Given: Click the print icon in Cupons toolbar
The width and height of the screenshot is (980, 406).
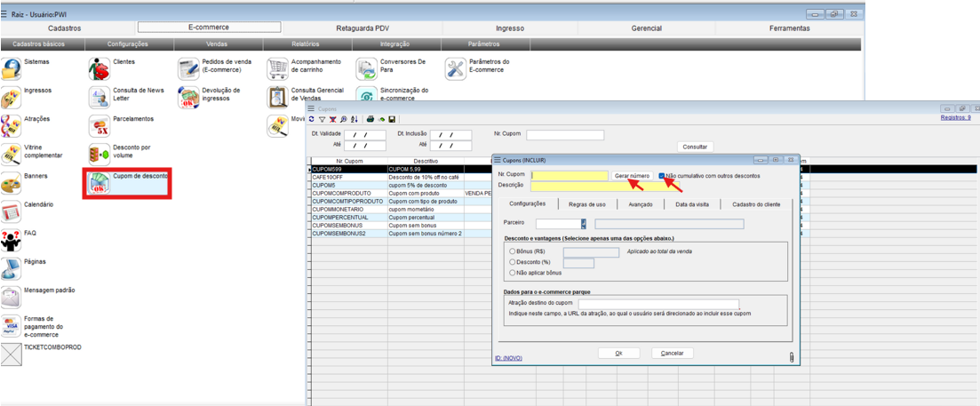Looking at the screenshot, I should coord(370,119).
